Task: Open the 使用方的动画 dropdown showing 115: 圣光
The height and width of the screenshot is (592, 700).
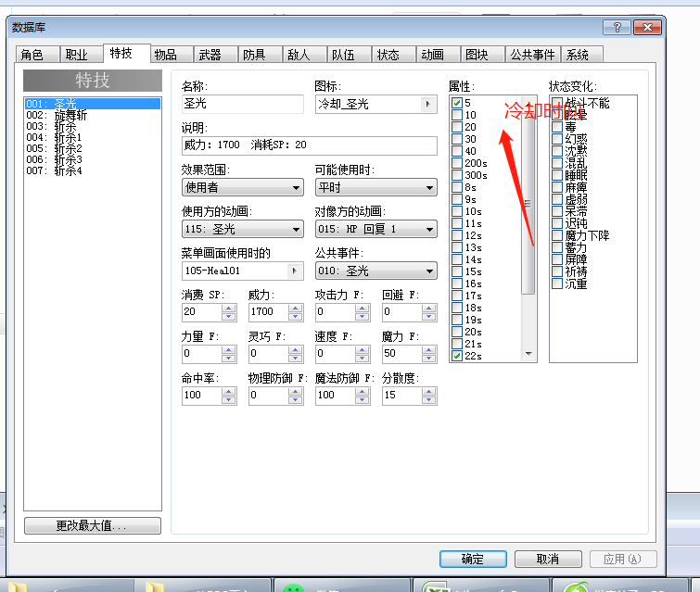Action: [x=242, y=230]
